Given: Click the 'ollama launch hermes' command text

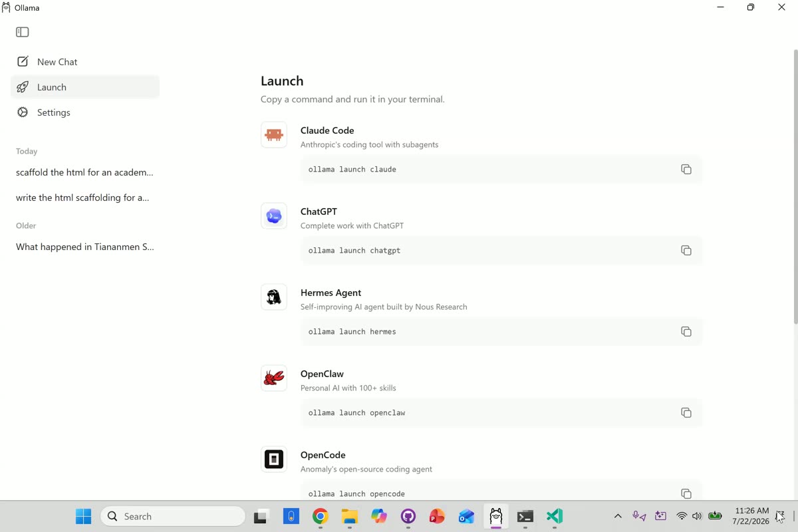Looking at the screenshot, I should (352, 332).
